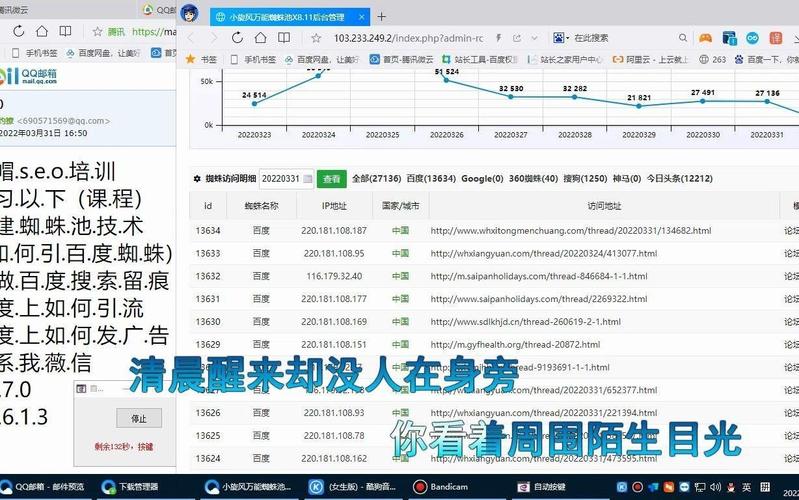Image resolution: width=799 pixels, height=500 pixels.
Task: Filter by 全部(27136)
Action: pos(376,178)
